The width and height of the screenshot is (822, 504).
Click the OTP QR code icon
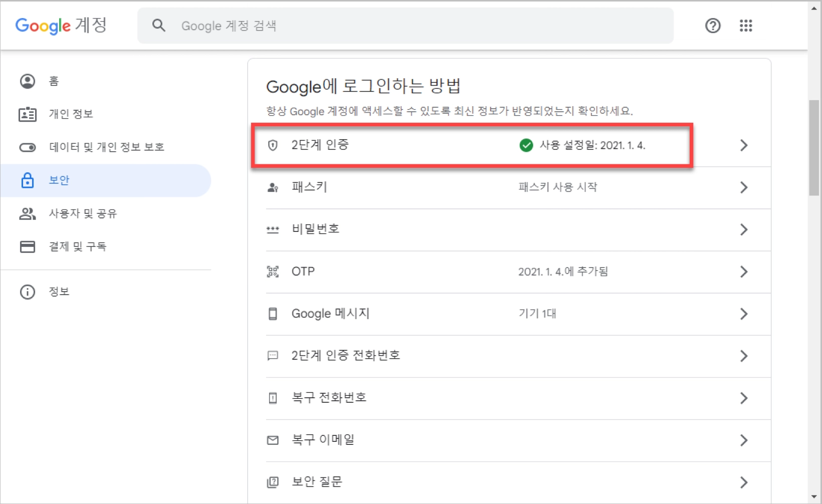[x=273, y=272]
